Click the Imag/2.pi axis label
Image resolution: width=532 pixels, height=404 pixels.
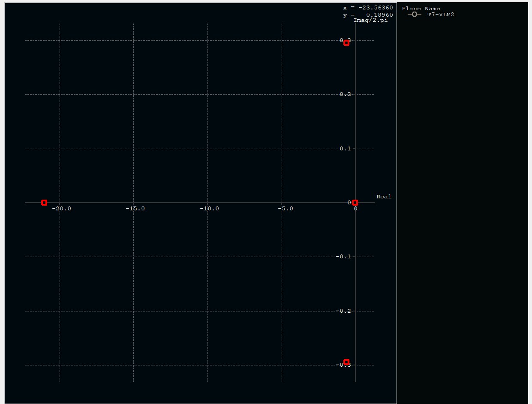click(x=370, y=20)
